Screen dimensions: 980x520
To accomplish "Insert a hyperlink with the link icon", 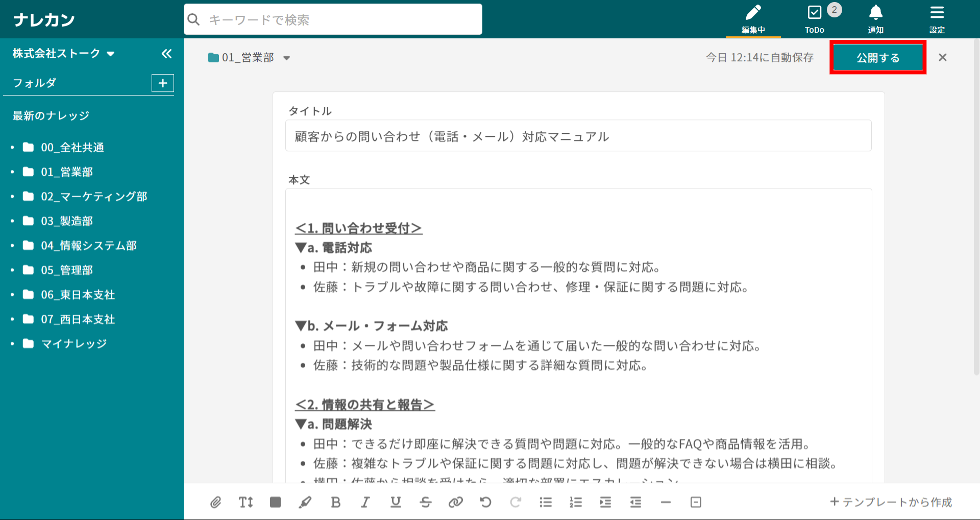I will [455, 503].
